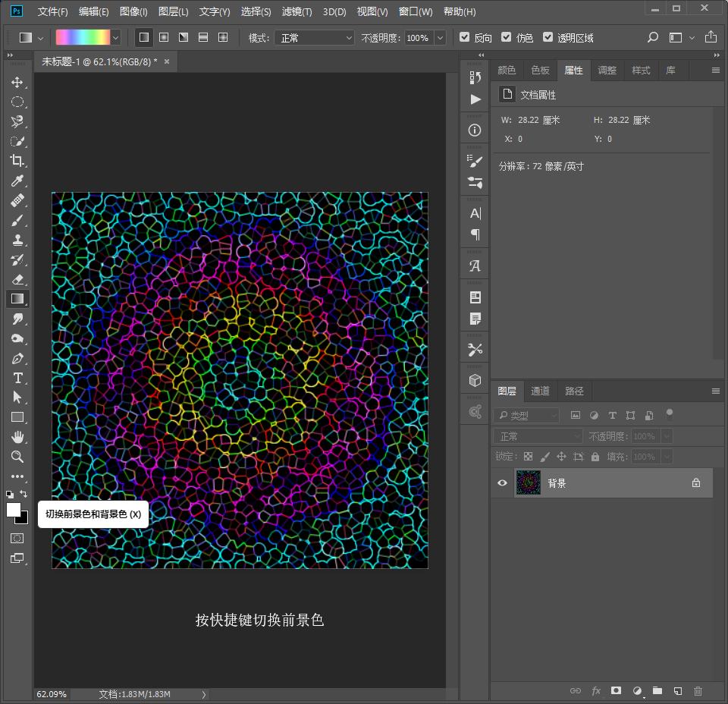Select the Crop tool
The width and height of the screenshot is (728, 704).
tap(17, 161)
